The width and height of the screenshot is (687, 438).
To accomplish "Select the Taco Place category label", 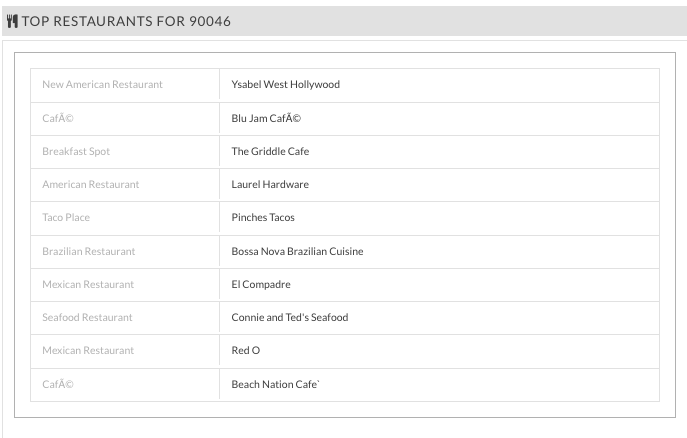I will click(66, 218).
